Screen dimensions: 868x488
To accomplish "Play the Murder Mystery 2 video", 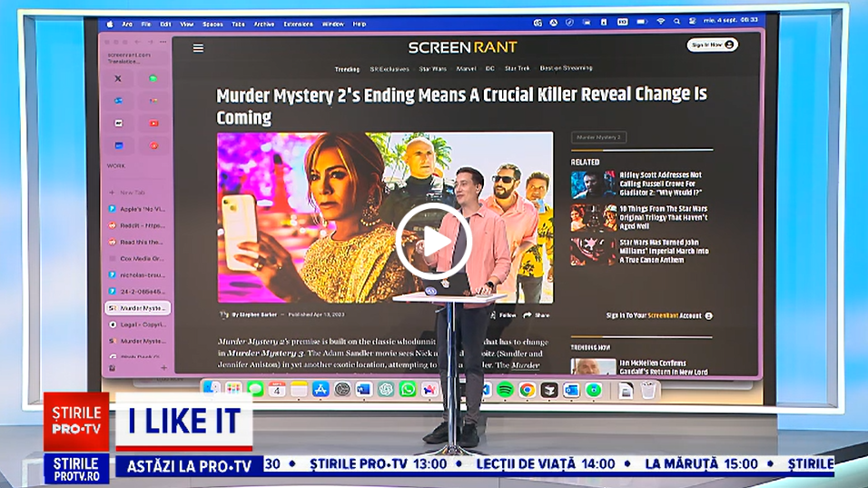I will [x=432, y=241].
